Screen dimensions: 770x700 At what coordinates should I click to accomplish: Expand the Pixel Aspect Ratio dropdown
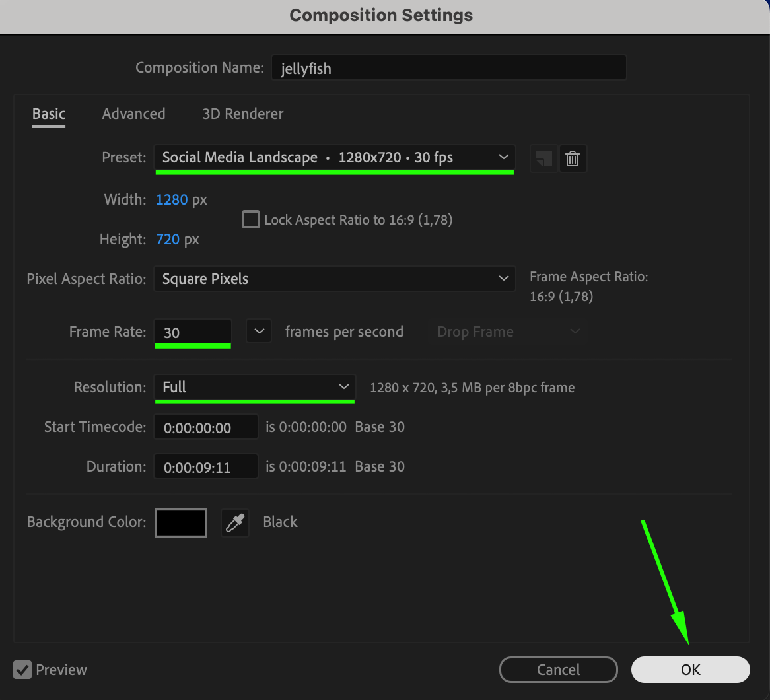pos(334,279)
